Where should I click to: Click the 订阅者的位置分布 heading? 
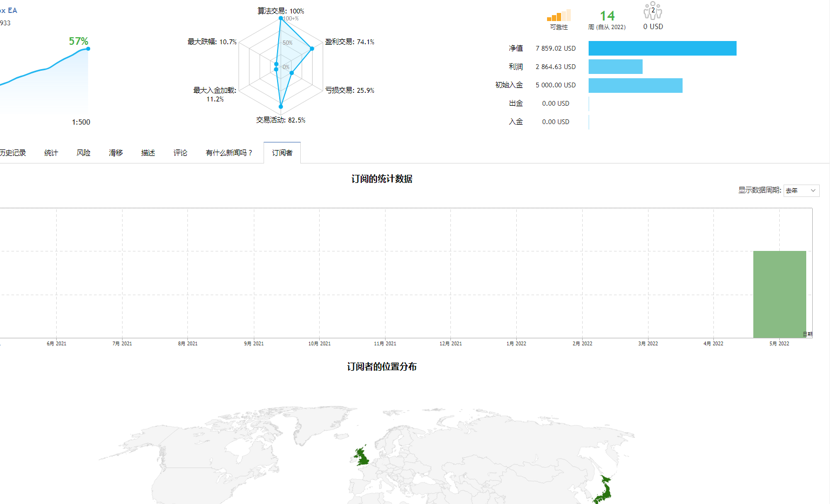(382, 366)
